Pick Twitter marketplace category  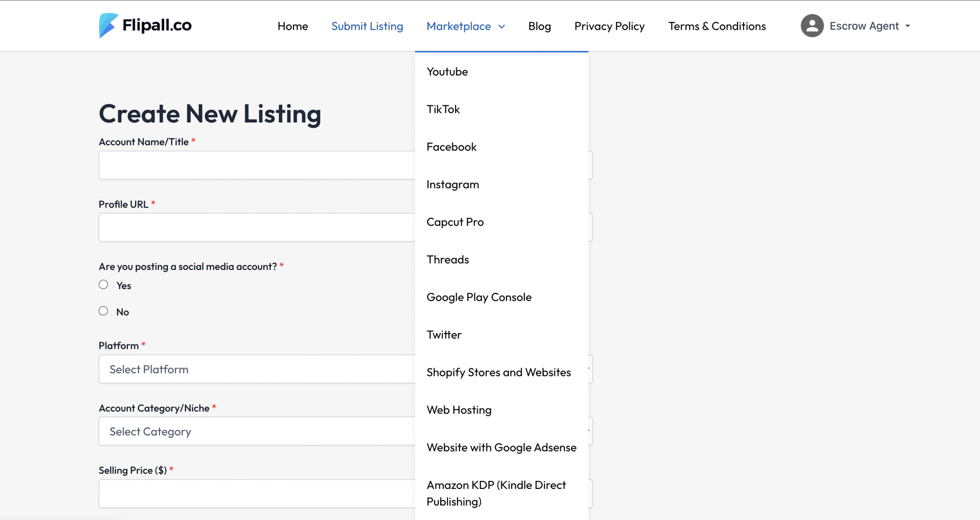tap(501, 334)
